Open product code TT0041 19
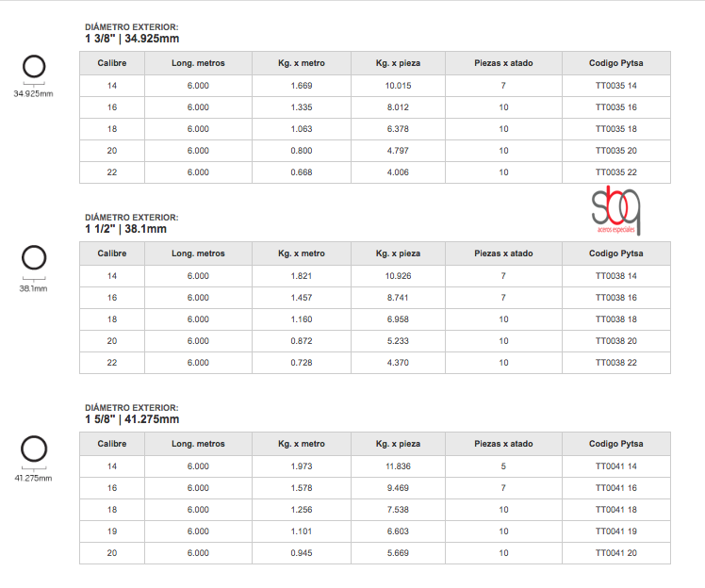This screenshot has width=705, height=588. [x=616, y=531]
